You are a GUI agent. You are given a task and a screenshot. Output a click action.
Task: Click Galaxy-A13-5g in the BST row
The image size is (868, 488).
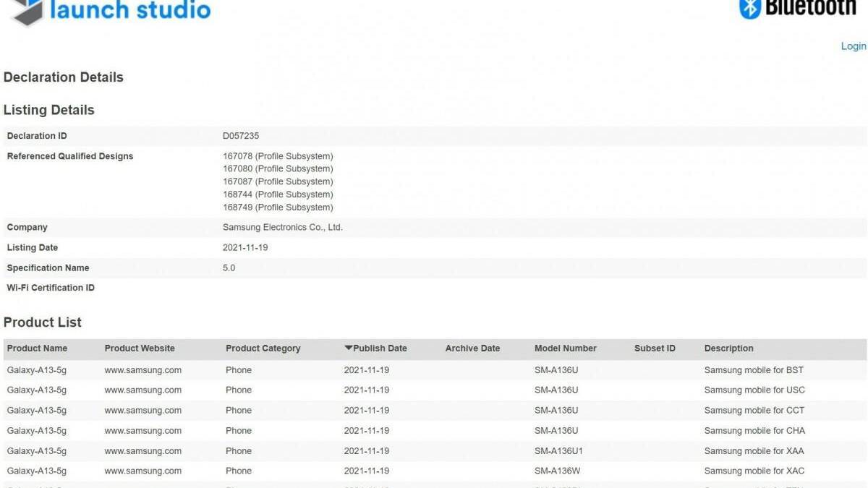tap(37, 370)
